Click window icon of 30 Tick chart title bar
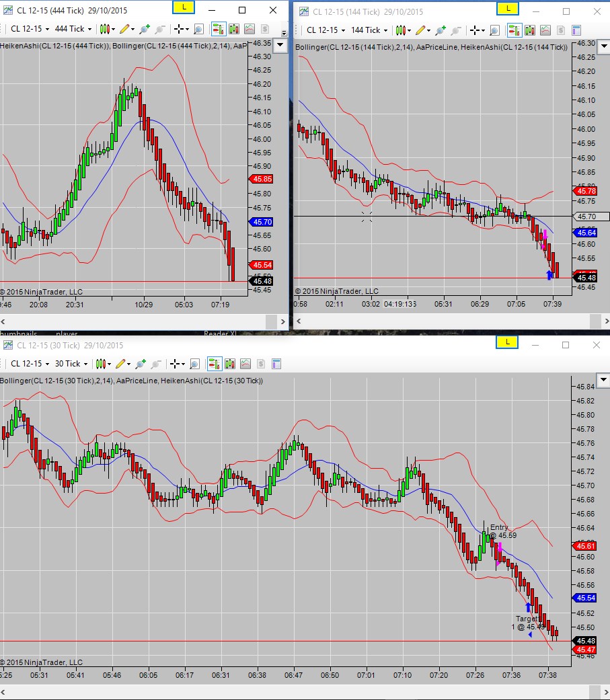610x700 pixels. (x=8, y=345)
